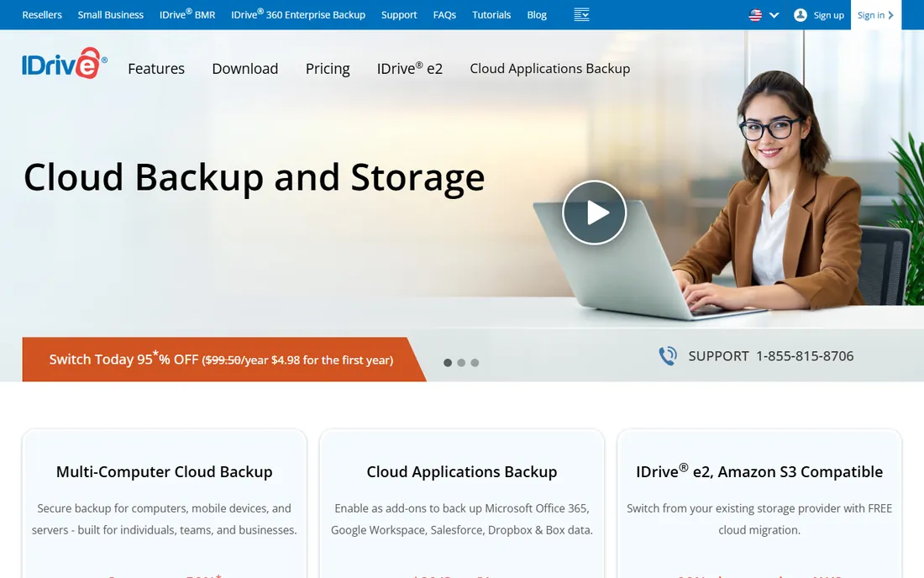Open the Download menu item
The height and width of the screenshot is (578, 924).
[245, 68]
